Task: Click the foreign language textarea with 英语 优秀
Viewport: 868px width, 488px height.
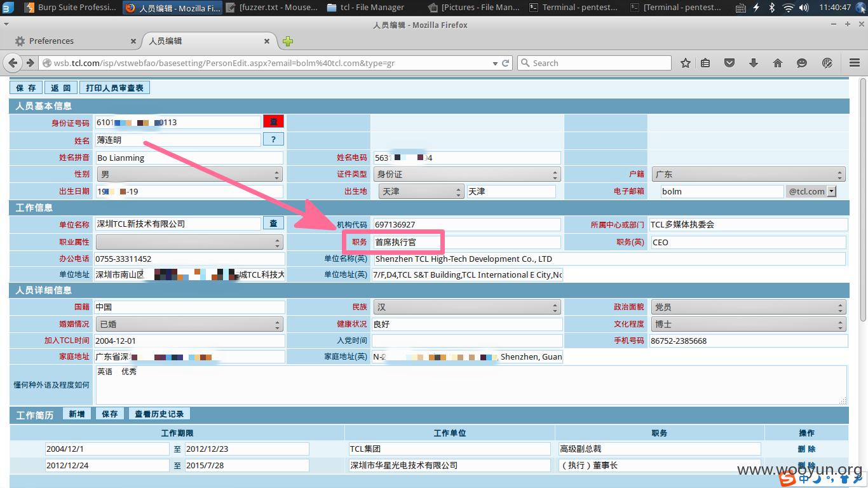Action: click(471, 385)
